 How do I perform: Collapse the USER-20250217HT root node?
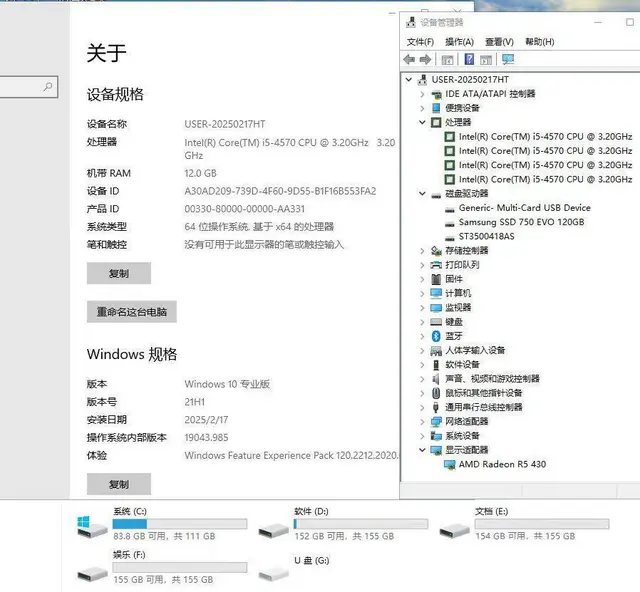(x=409, y=80)
